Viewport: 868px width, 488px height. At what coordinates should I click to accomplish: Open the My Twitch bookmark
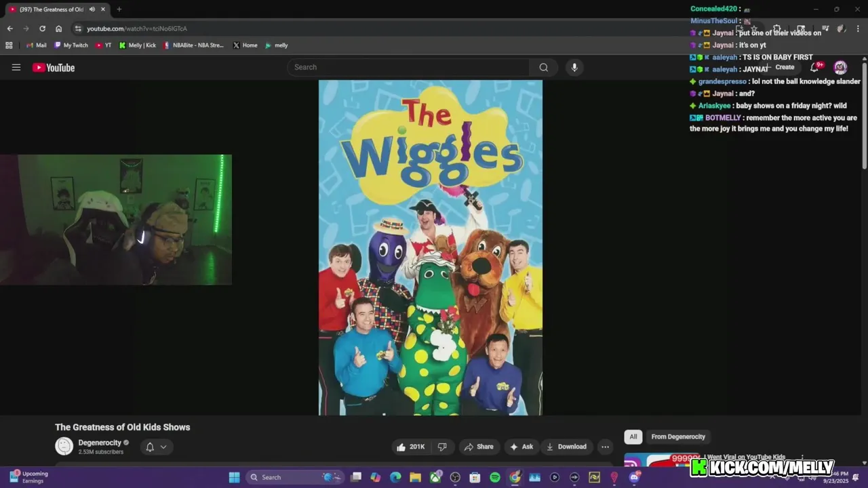click(71, 45)
